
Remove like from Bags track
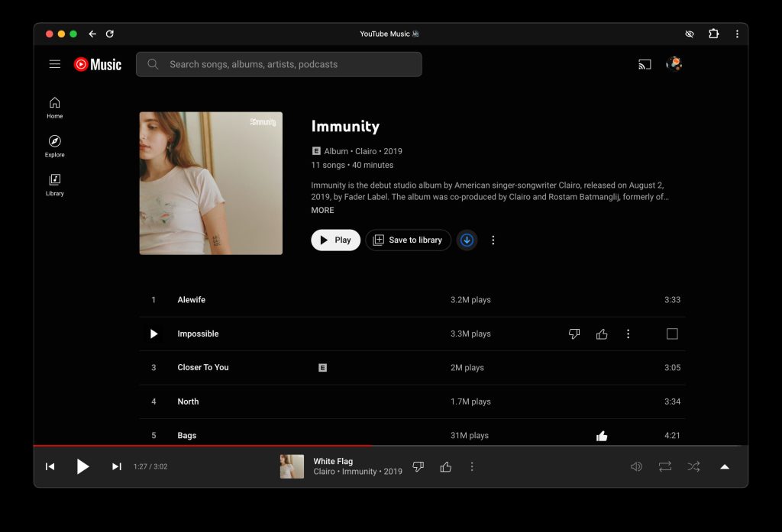point(602,436)
